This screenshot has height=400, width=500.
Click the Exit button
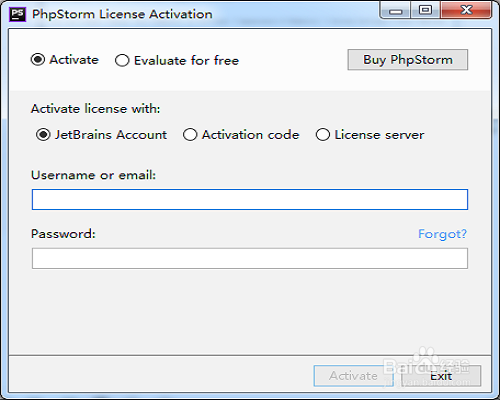(x=441, y=376)
